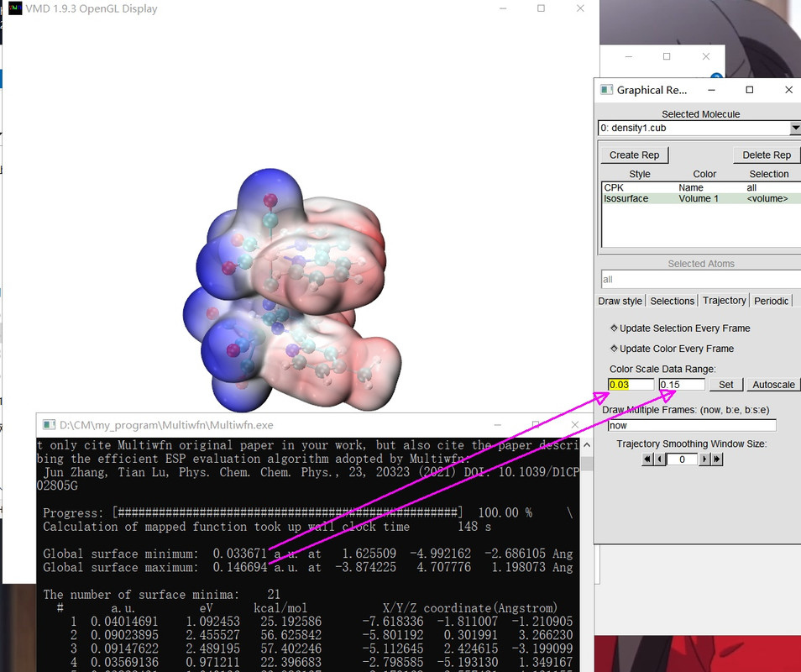Image resolution: width=801 pixels, height=672 pixels.
Task: Open the Trajectory tab
Action: tap(724, 301)
